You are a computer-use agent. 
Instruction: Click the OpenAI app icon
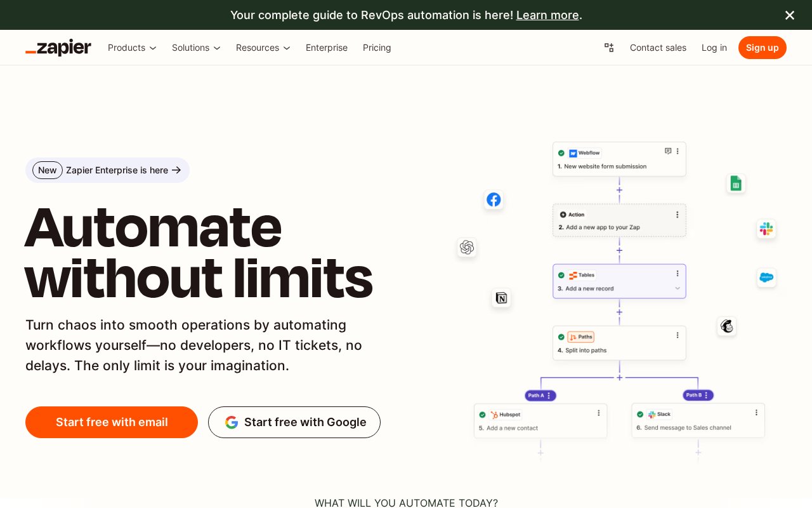(467, 247)
